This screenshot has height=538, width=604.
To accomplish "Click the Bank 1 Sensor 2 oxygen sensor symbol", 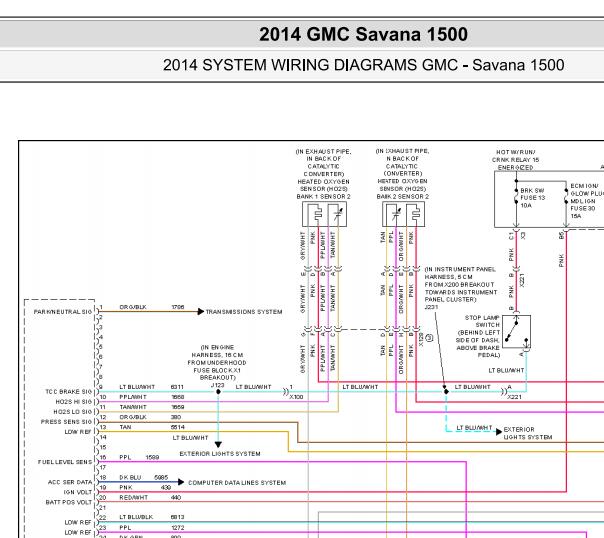I will coord(324,215).
